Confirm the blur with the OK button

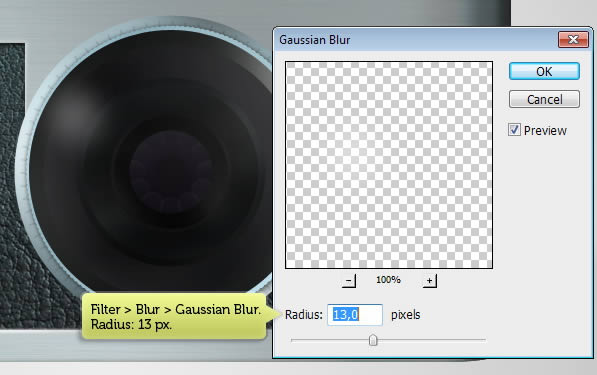[544, 72]
